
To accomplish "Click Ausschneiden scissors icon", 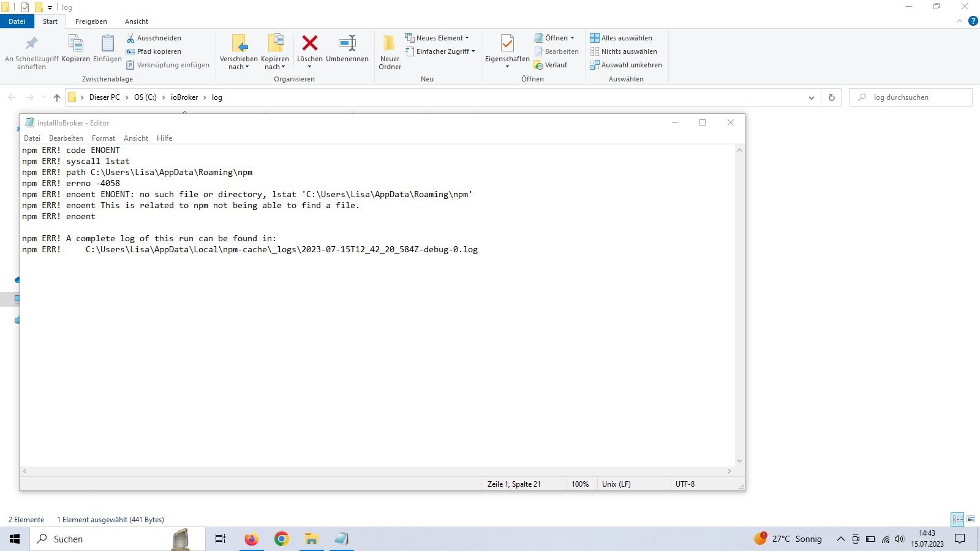I will coord(130,38).
